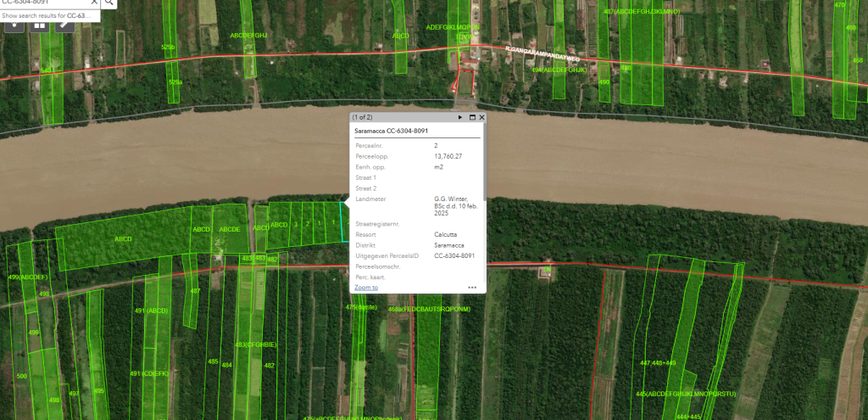The image size is (868, 420).
Task: Select the parcel labeled ABCDE
Action: point(230,229)
